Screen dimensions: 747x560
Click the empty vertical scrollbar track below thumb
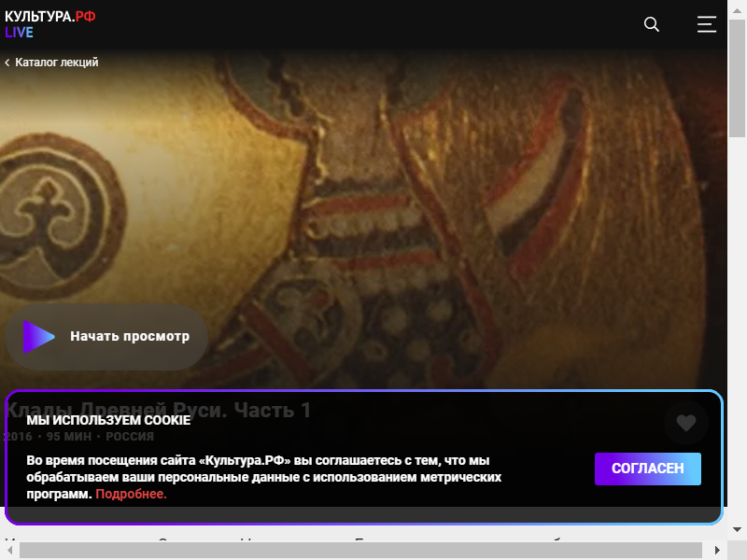tap(737, 329)
